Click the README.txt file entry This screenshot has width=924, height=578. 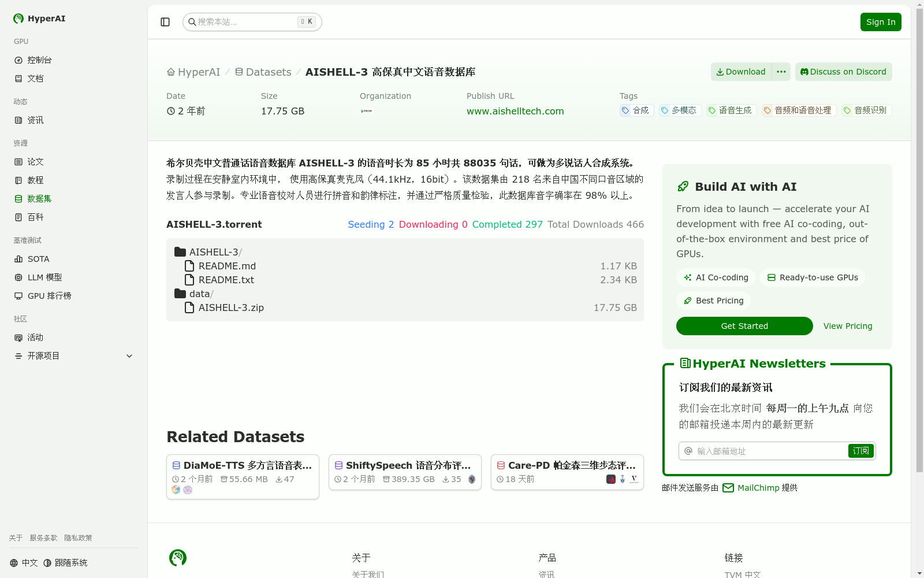(411, 280)
